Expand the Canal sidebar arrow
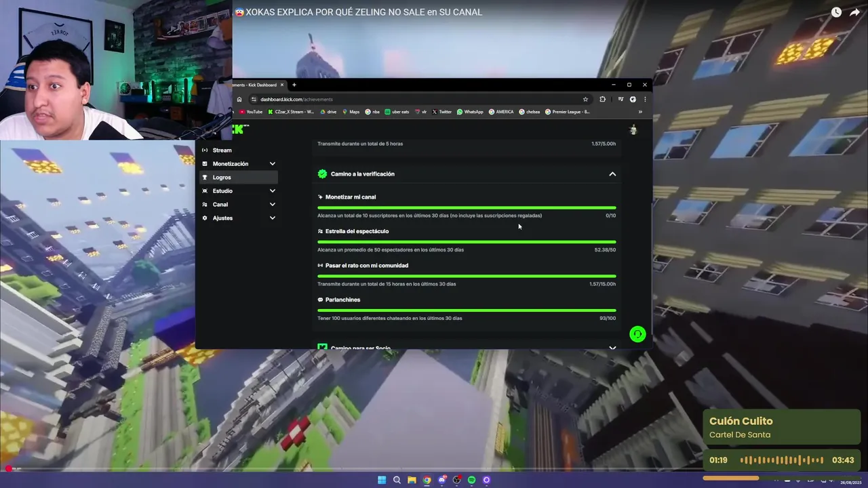The width and height of the screenshot is (868, 488). click(272, 204)
